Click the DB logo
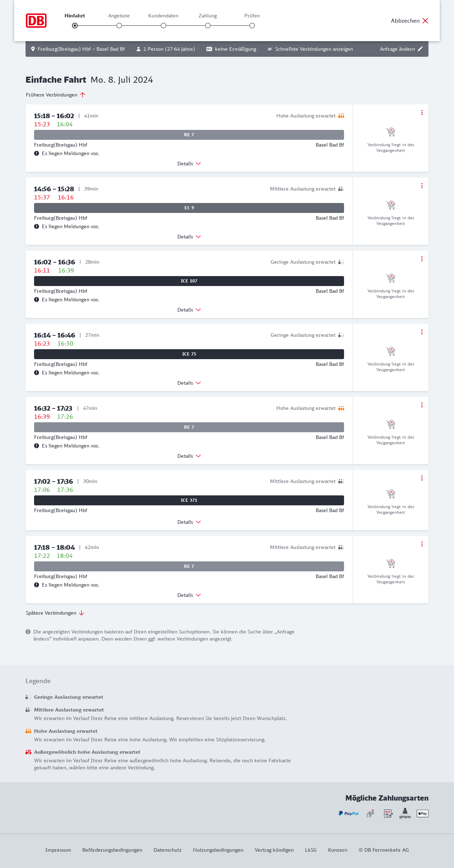Image resolution: width=454 pixels, height=868 pixels. tap(36, 21)
